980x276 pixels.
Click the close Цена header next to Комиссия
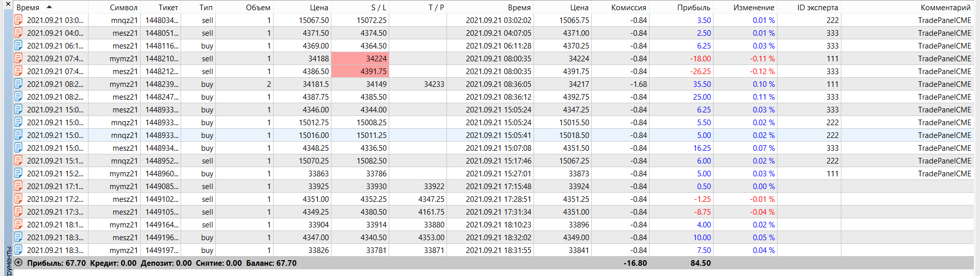point(580,8)
